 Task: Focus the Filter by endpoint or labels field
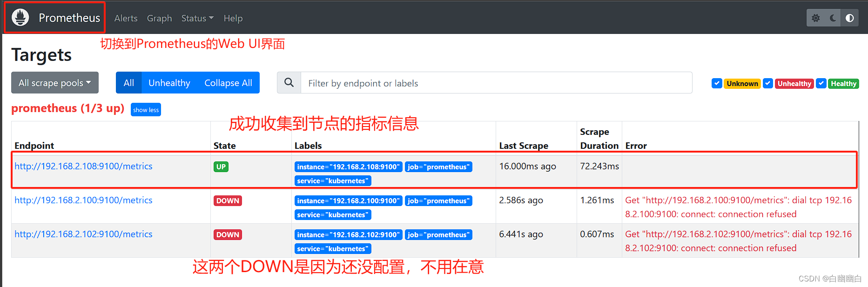click(x=497, y=83)
